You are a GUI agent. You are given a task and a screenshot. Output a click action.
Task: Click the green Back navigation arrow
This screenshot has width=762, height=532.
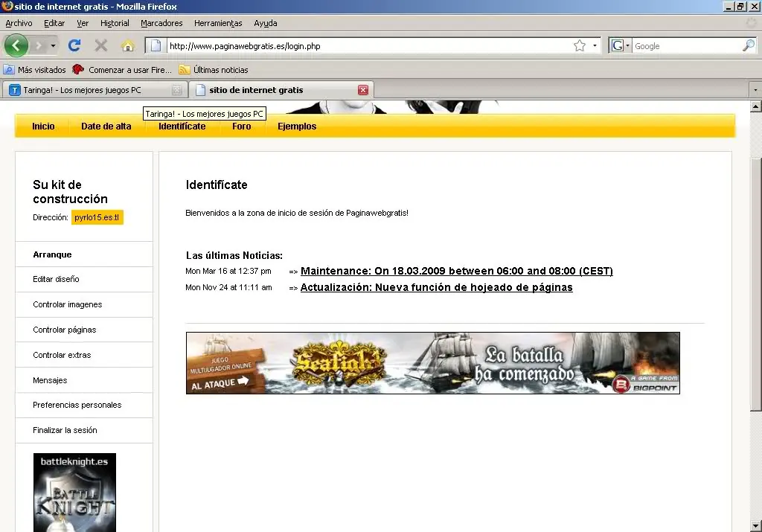[x=16, y=46]
